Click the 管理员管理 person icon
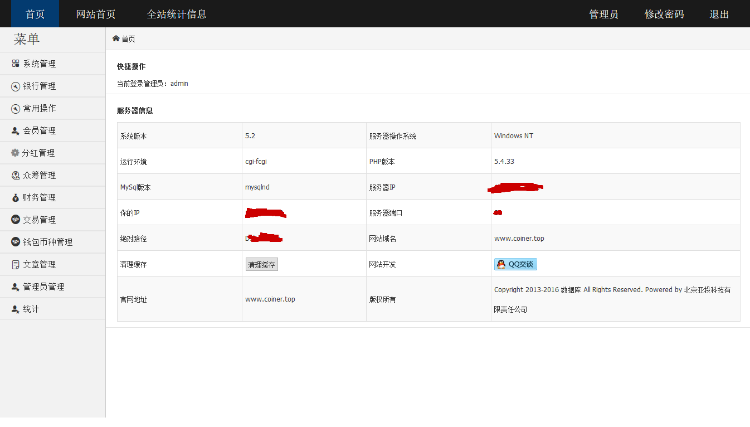 point(15,286)
